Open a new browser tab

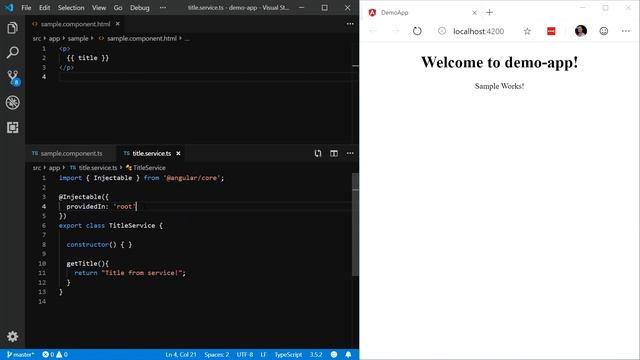tap(489, 12)
